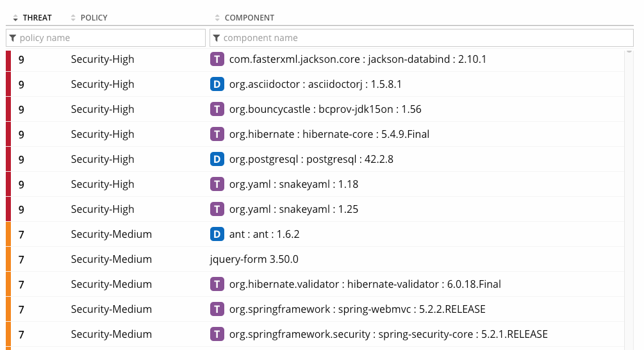The width and height of the screenshot is (644, 350).
Task: Click Security-High policy for snakeyaml 1.25 row
Action: [103, 210]
